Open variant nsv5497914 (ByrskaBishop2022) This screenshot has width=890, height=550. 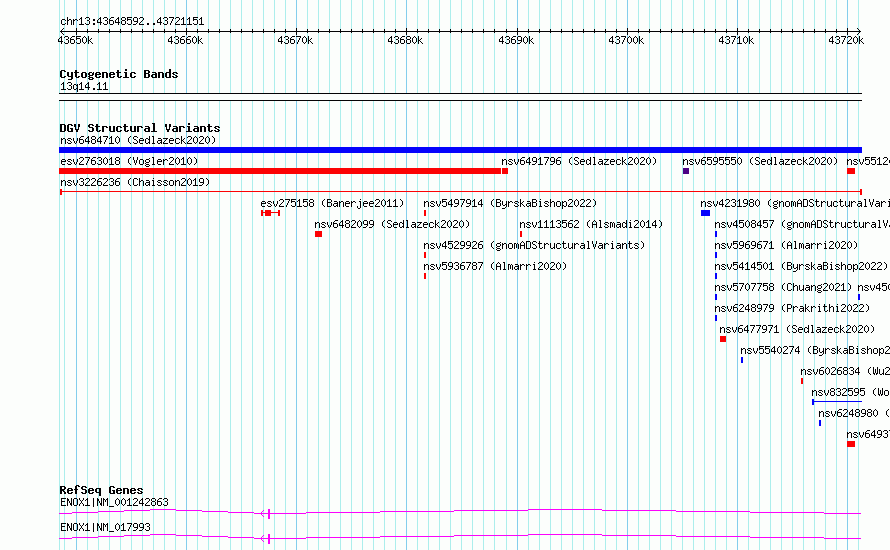[510, 203]
